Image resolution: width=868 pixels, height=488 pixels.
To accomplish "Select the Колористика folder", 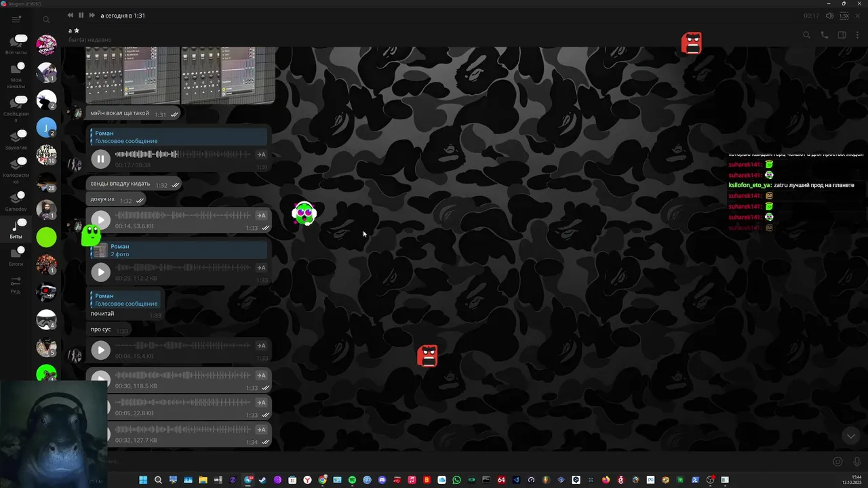I will tap(16, 171).
